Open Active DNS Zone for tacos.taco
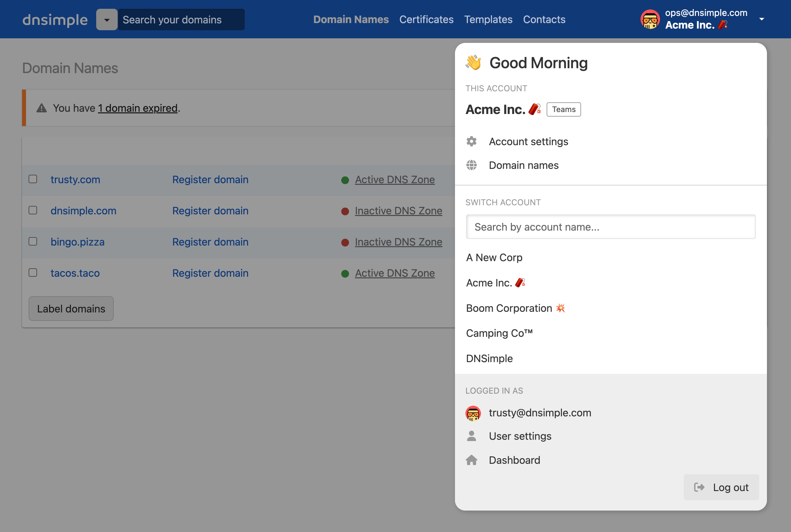Viewport: 791px width, 532px height. pos(395,273)
